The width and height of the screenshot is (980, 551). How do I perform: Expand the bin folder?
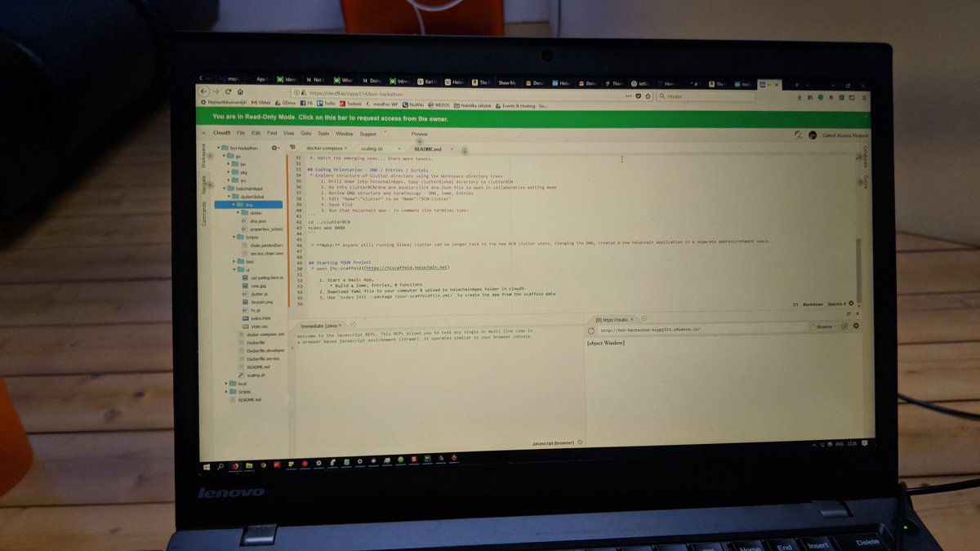click(229, 163)
